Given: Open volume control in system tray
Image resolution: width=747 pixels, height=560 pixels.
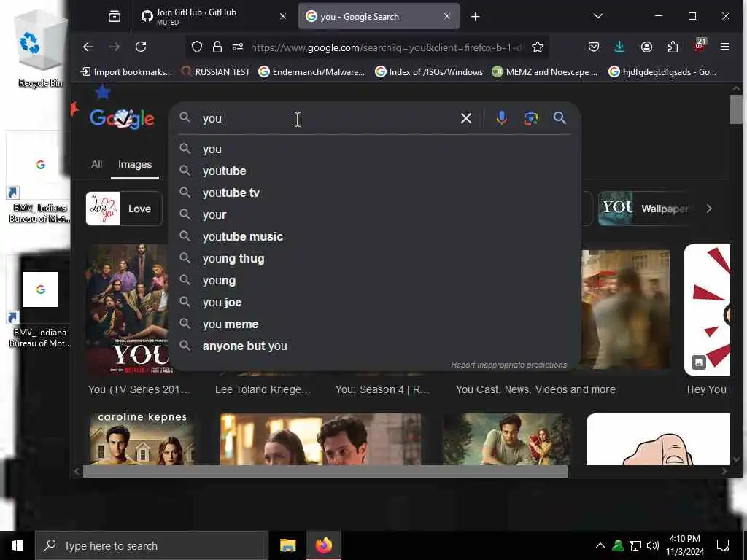Looking at the screenshot, I should click(653, 545).
